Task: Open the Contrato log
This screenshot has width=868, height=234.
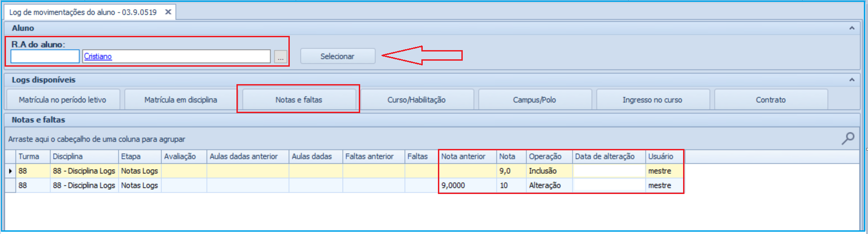Action: [x=771, y=100]
